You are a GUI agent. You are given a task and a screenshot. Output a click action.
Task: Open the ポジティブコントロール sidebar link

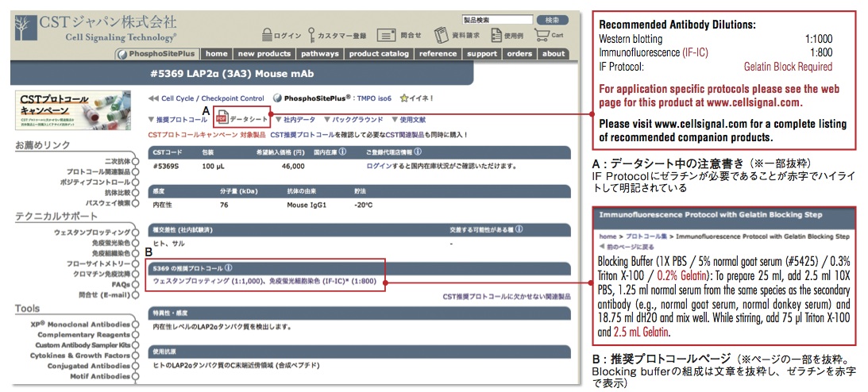96,183
